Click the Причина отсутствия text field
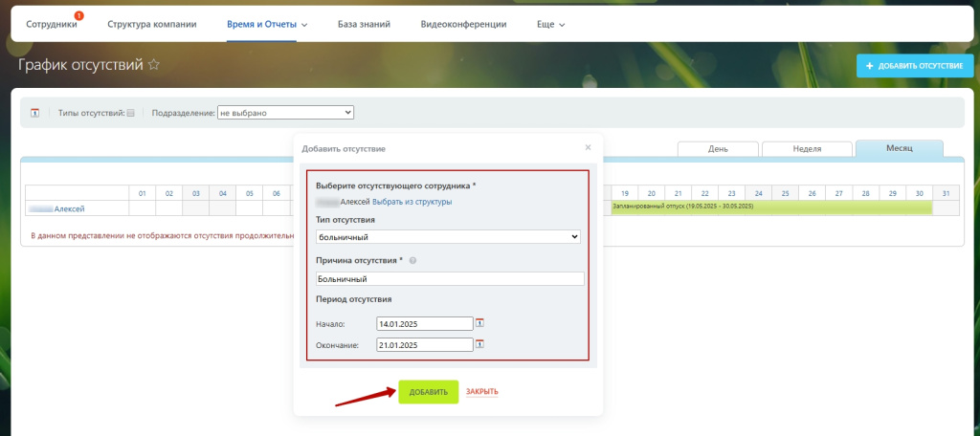Image resolution: width=980 pixels, height=436 pixels. 449,279
